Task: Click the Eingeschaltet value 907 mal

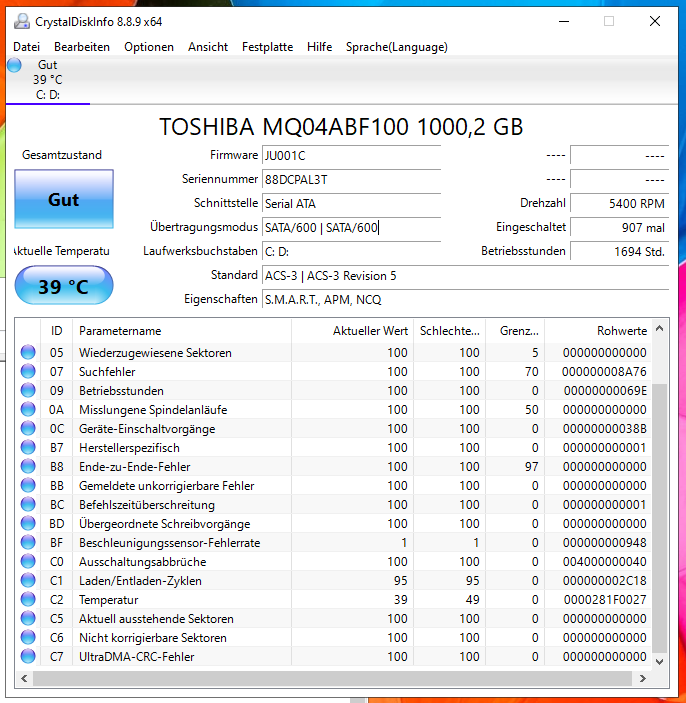Action: (620, 228)
